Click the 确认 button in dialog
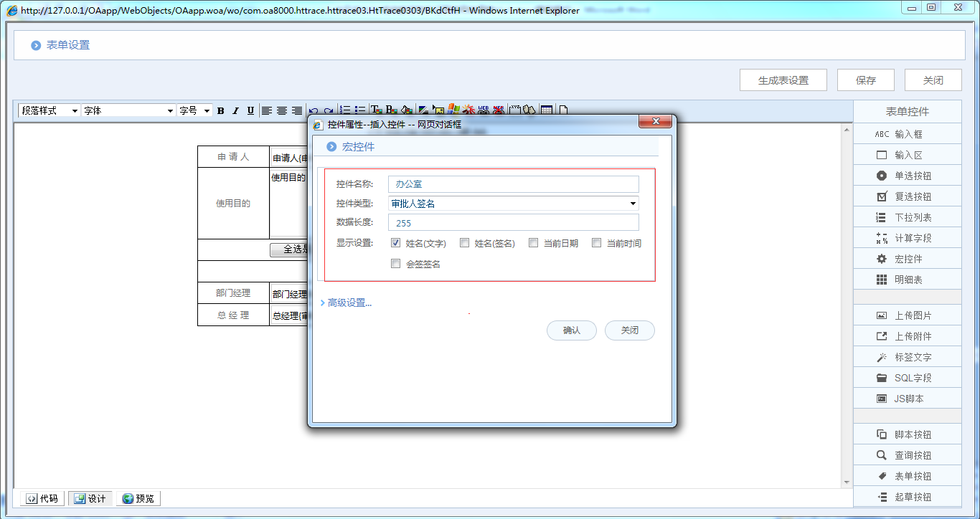 coord(571,330)
